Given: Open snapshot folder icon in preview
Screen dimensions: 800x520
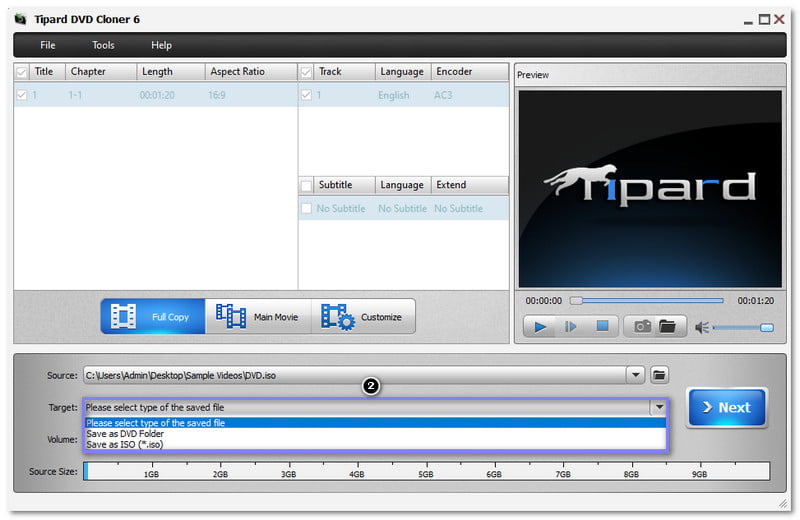Looking at the screenshot, I should point(667,327).
